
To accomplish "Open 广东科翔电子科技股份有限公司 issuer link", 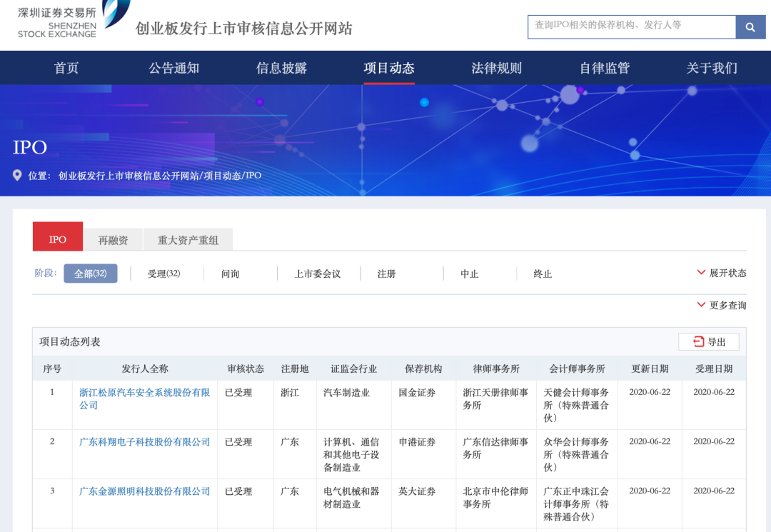I will [144, 442].
